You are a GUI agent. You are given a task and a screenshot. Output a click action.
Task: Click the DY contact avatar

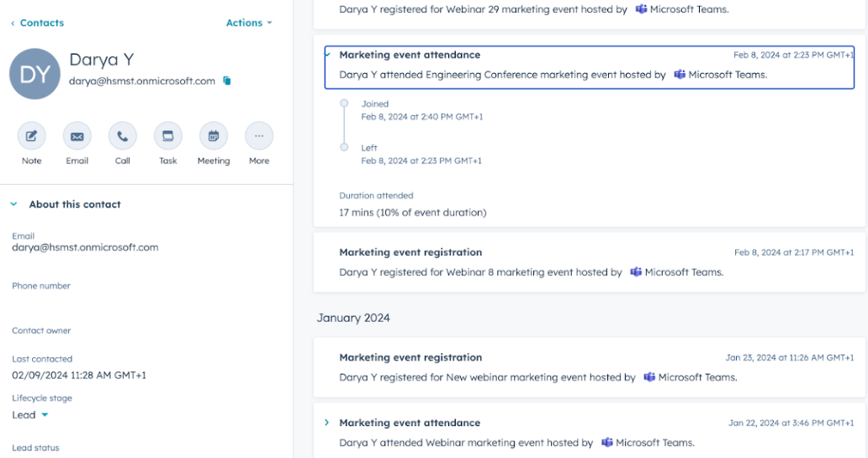34,74
